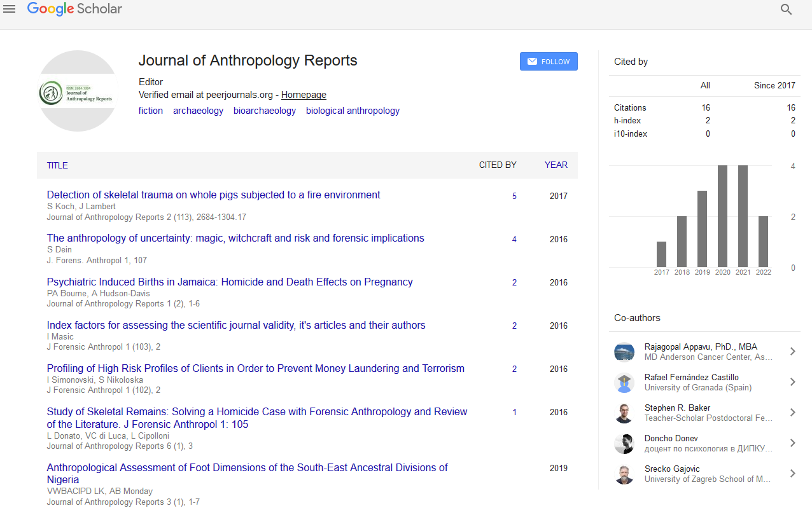Click the Cited by panel heading
Image resolution: width=812 pixels, height=515 pixels.
click(x=631, y=62)
